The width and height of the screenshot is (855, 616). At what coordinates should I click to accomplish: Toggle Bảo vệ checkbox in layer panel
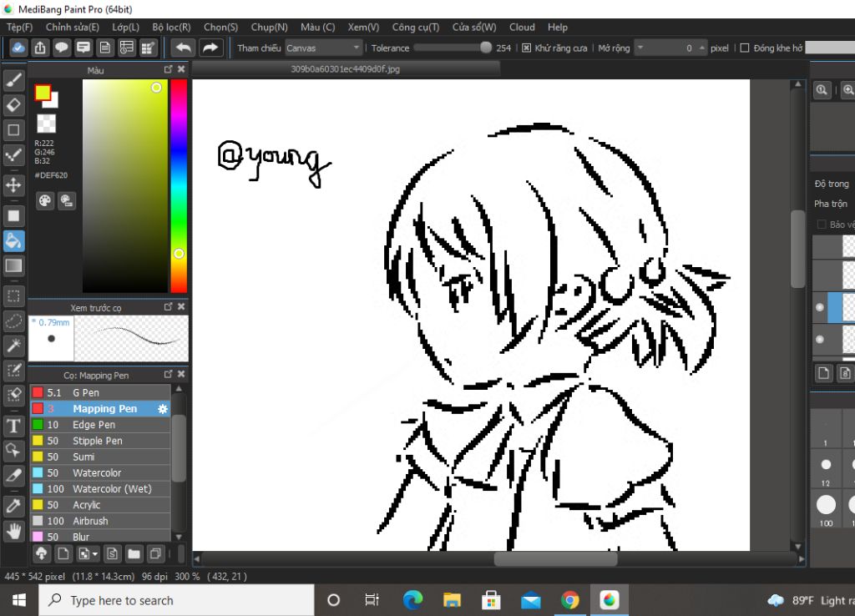(x=822, y=225)
